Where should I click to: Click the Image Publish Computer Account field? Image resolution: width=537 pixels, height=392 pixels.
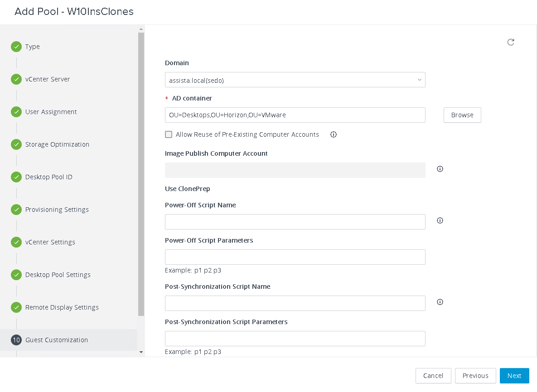(x=295, y=170)
